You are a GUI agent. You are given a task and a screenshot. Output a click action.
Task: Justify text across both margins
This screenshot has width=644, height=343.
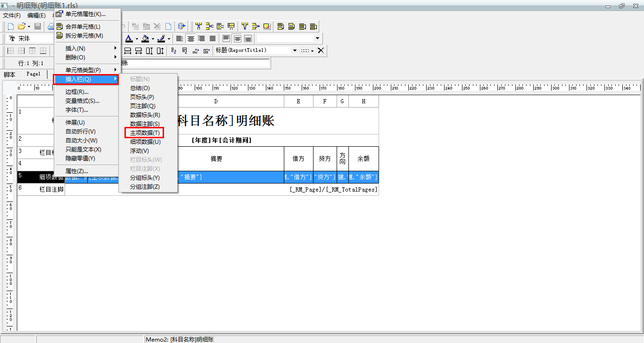(x=212, y=39)
